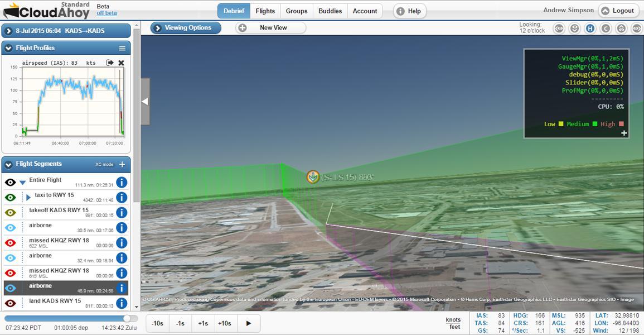Open the Buddies tab

(x=330, y=11)
